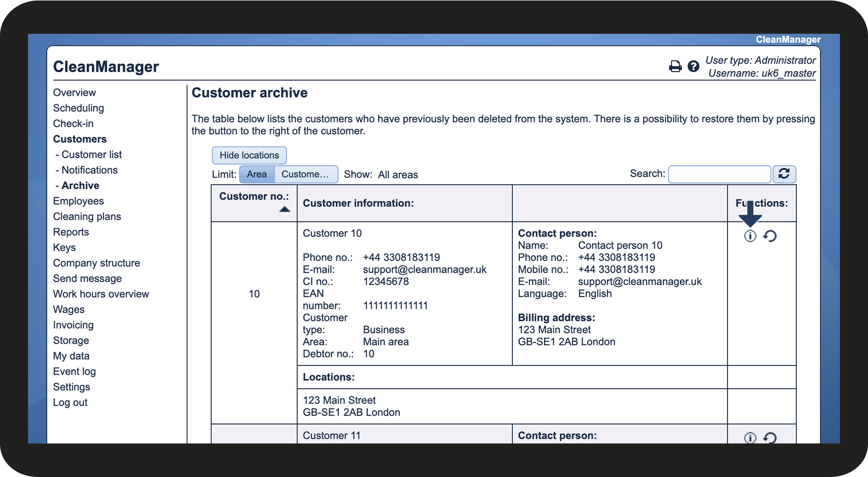The image size is (868, 477).
Task: Toggle the Custome… limit button
Action: (305, 174)
